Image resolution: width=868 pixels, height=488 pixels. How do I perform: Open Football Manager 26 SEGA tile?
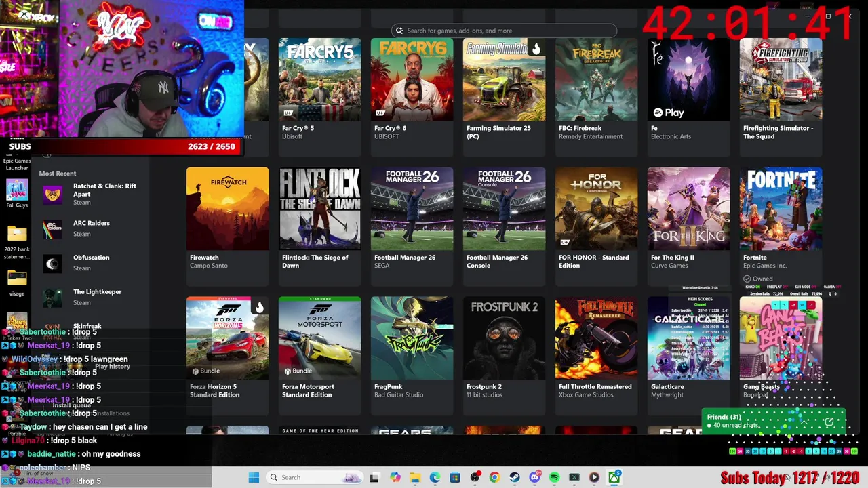point(412,226)
